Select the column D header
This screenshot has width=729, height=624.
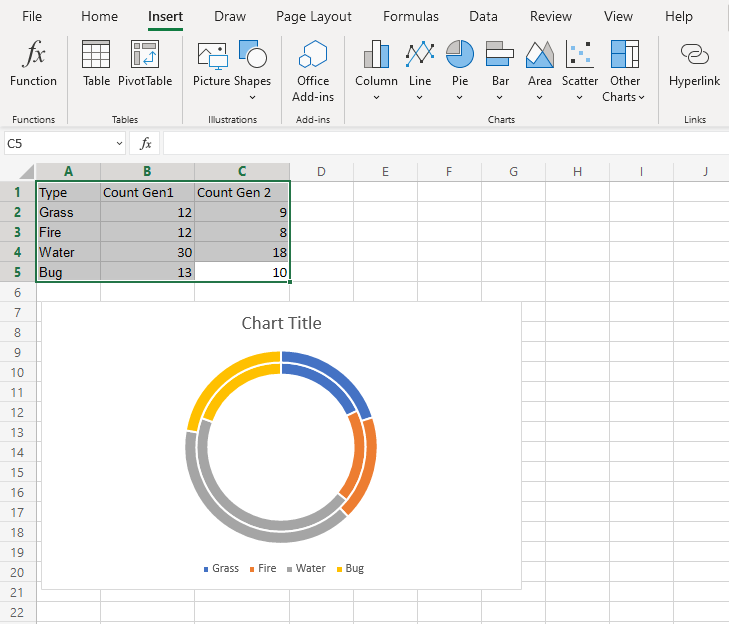321,172
